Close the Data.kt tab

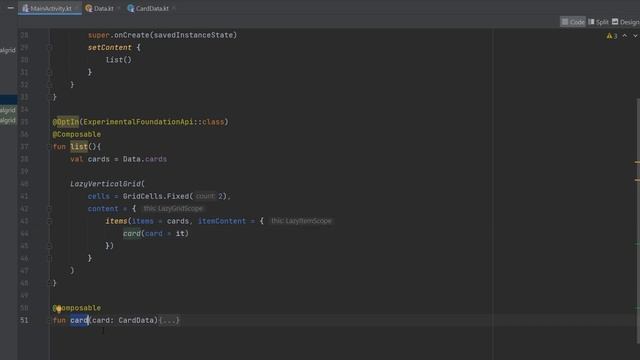[x=119, y=8]
